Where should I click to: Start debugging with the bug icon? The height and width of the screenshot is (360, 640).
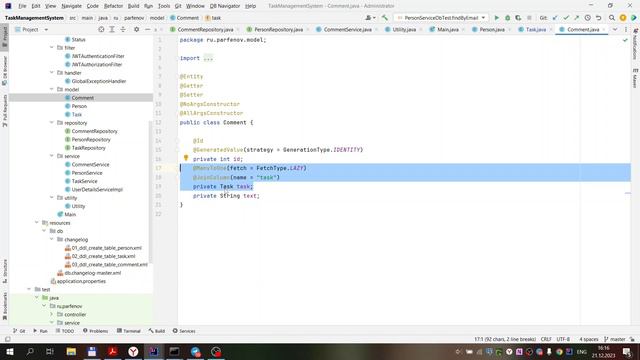coord(507,18)
